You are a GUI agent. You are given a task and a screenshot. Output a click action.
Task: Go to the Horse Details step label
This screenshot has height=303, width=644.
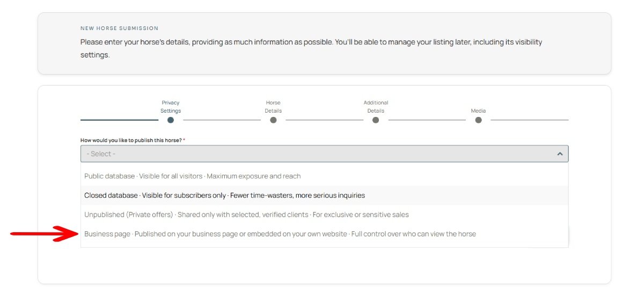click(x=273, y=107)
